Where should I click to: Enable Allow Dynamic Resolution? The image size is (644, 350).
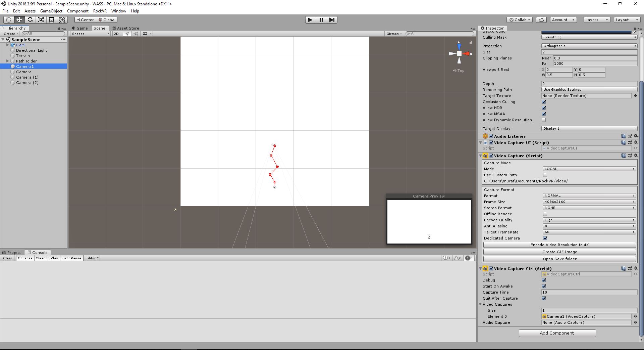[544, 120]
